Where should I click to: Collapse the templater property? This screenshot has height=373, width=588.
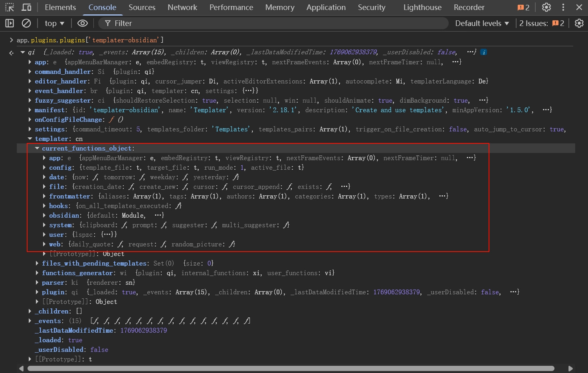(x=30, y=139)
